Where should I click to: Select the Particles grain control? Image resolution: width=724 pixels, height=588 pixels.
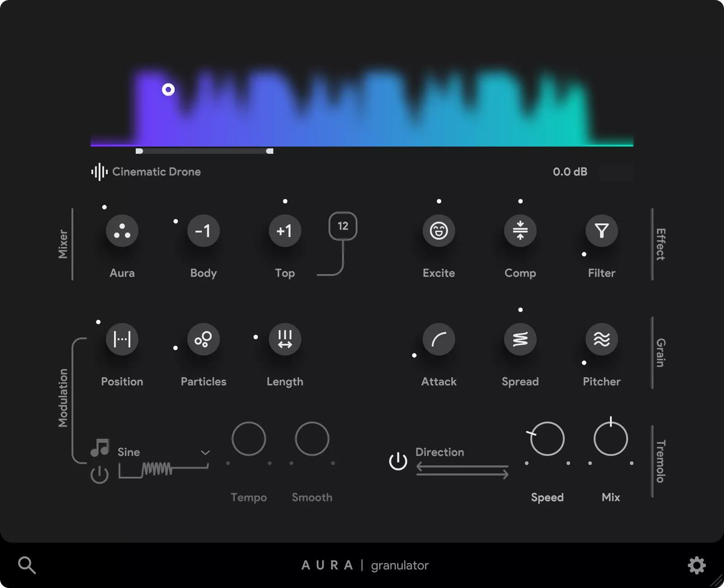tap(203, 339)
